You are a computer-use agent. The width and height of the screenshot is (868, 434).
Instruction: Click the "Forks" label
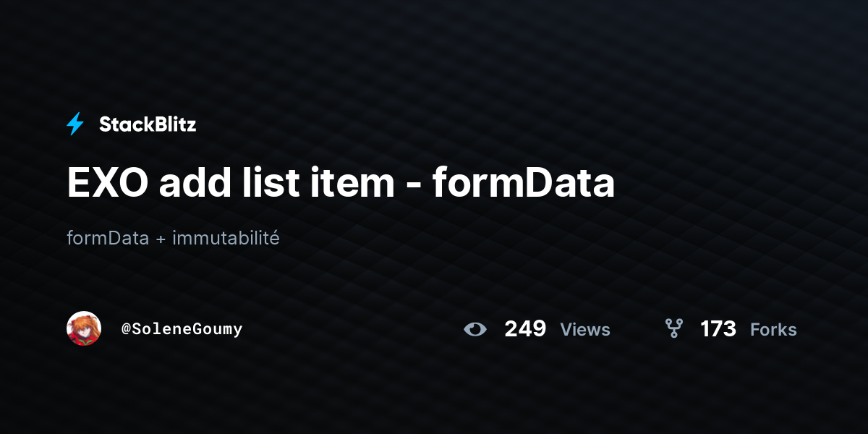[773, 330]
